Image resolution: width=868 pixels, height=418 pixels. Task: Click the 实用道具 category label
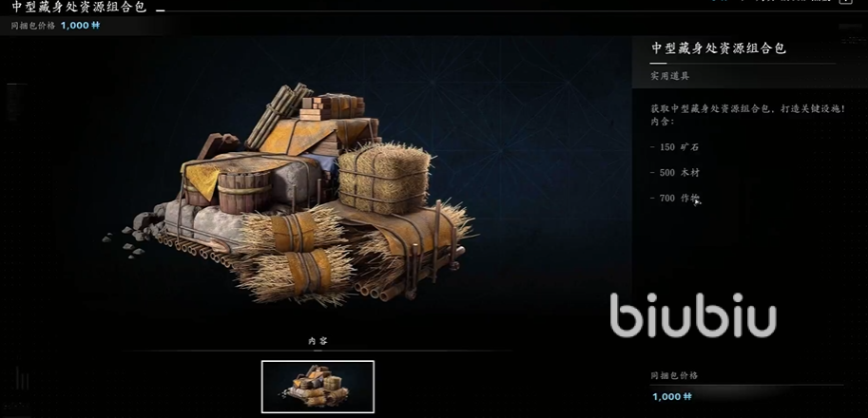(x=670, y=76)
